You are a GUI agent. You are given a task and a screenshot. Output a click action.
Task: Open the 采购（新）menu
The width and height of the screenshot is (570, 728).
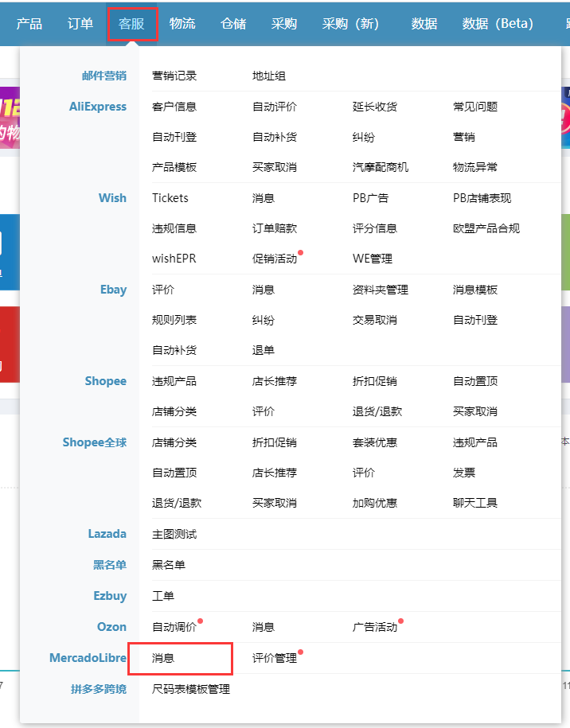coord(351,24)
